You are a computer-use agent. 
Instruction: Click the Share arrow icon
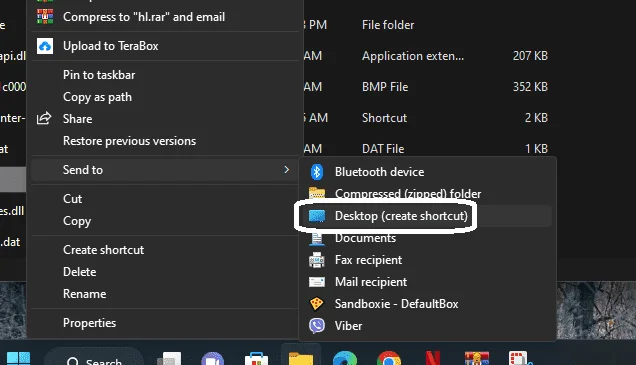click(x=44, y=118)
